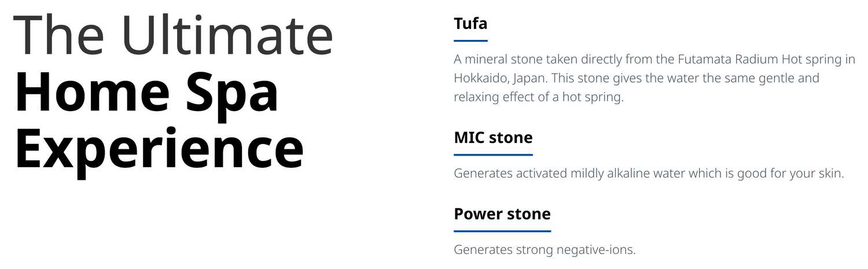Click the blue underline beneath Power stone

pyautogui.click(x=502, y=231)
